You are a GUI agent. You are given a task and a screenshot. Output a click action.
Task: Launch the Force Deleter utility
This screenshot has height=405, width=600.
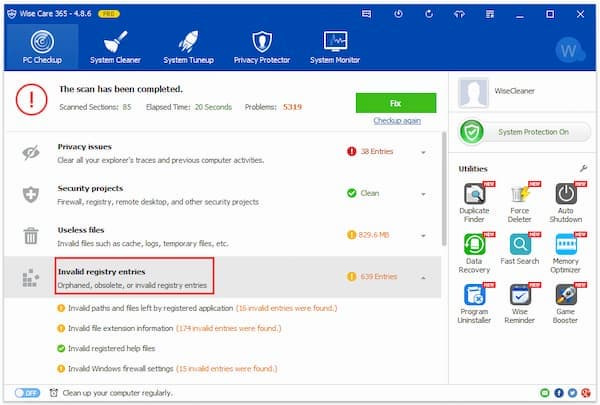519,202
